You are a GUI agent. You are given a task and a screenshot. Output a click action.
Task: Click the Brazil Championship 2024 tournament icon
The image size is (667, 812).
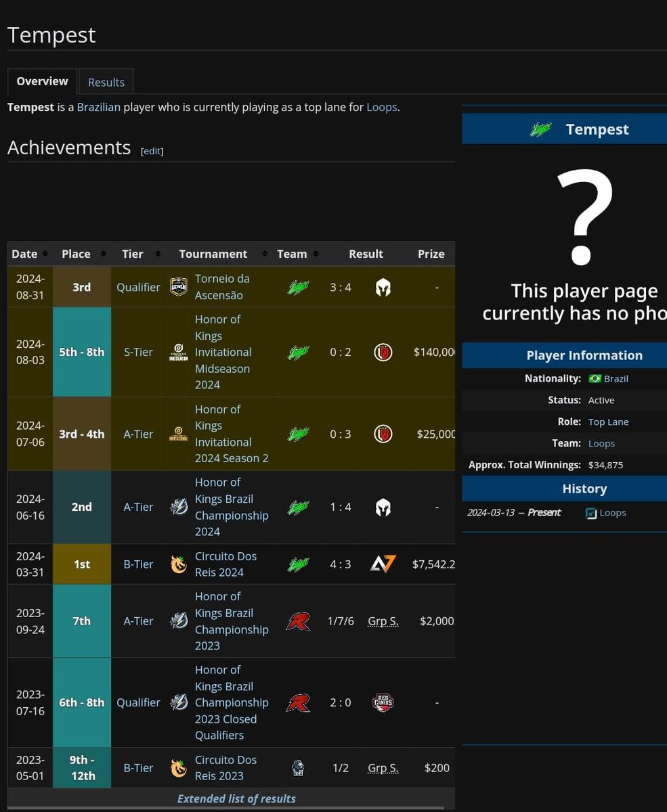[179, 507]
